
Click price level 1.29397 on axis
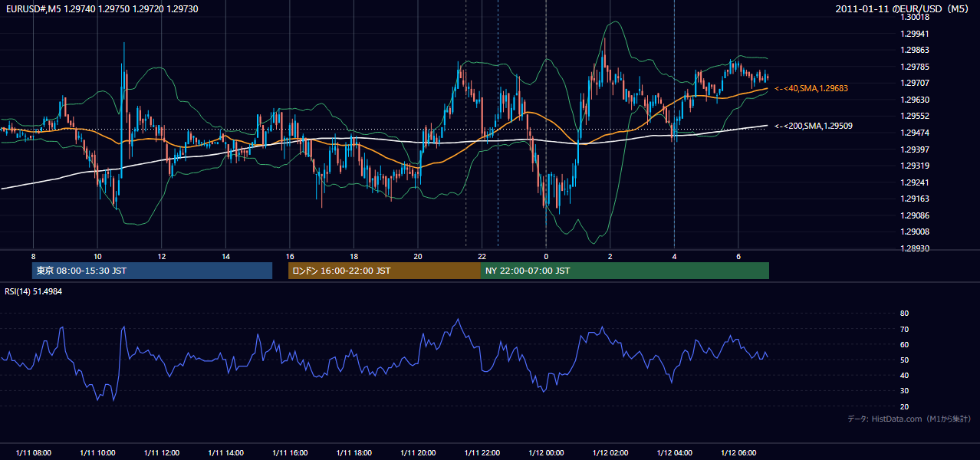pos(915,149)
